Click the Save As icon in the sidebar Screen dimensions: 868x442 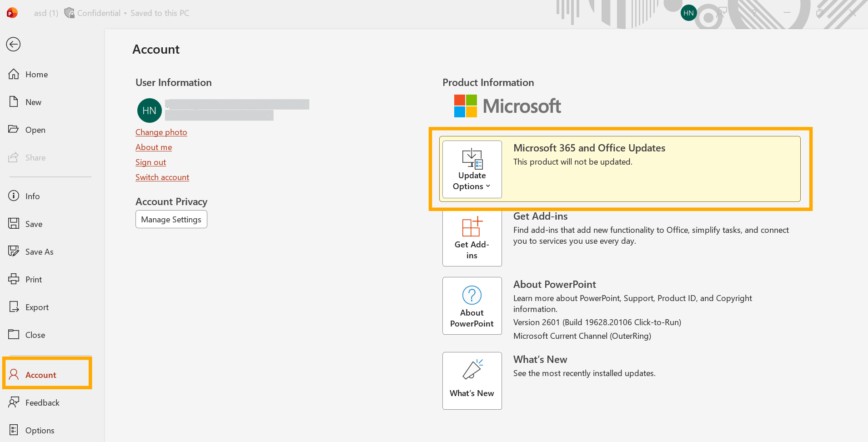click(14, 251)
